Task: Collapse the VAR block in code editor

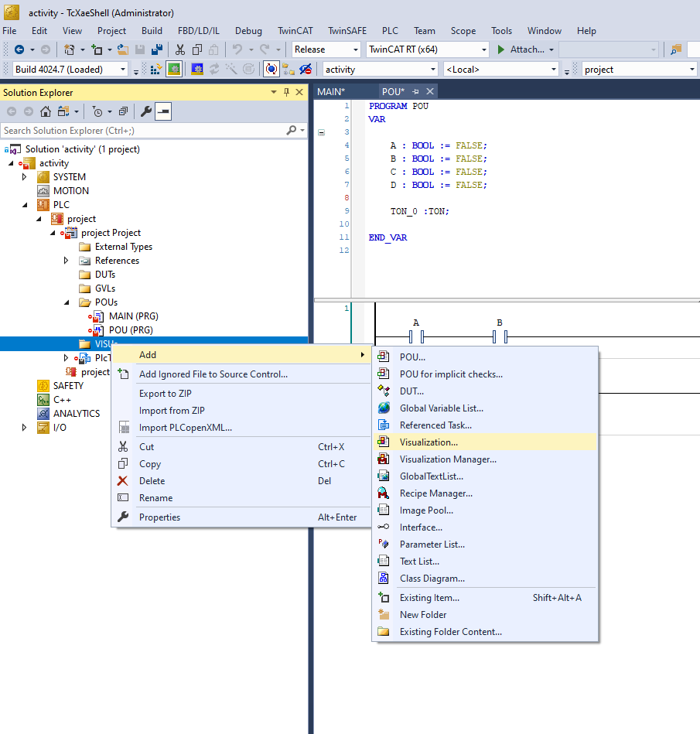Action: pyautogui.click(x=322, y=132)
